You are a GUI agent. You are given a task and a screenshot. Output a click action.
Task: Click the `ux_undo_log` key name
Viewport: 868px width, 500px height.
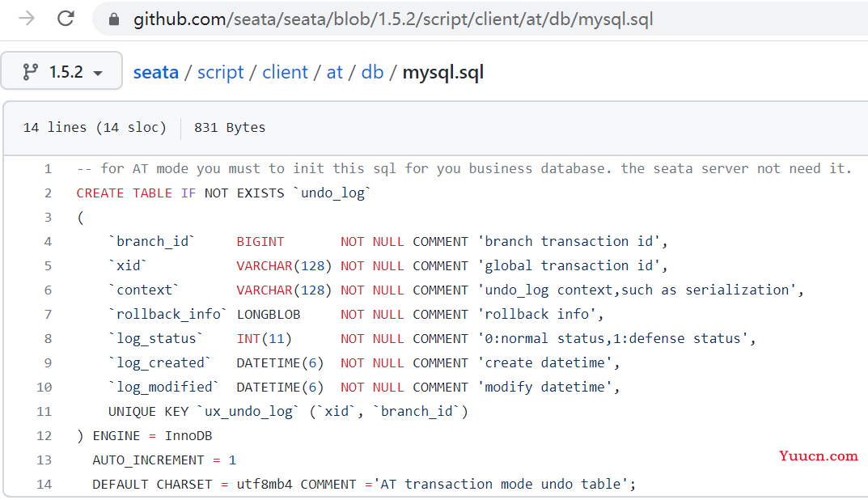[248, 411]
